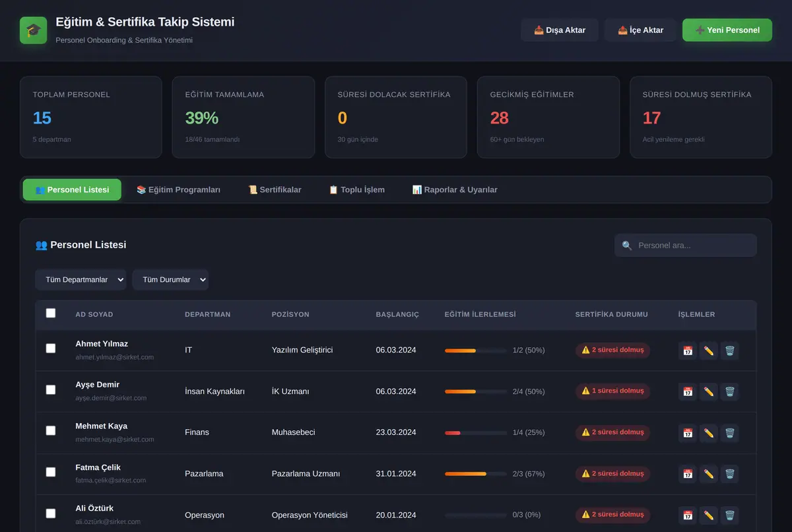Edit Ayşe Demir with pencil icon
This screenshot has height=532, width=792.
coord(709,391)
